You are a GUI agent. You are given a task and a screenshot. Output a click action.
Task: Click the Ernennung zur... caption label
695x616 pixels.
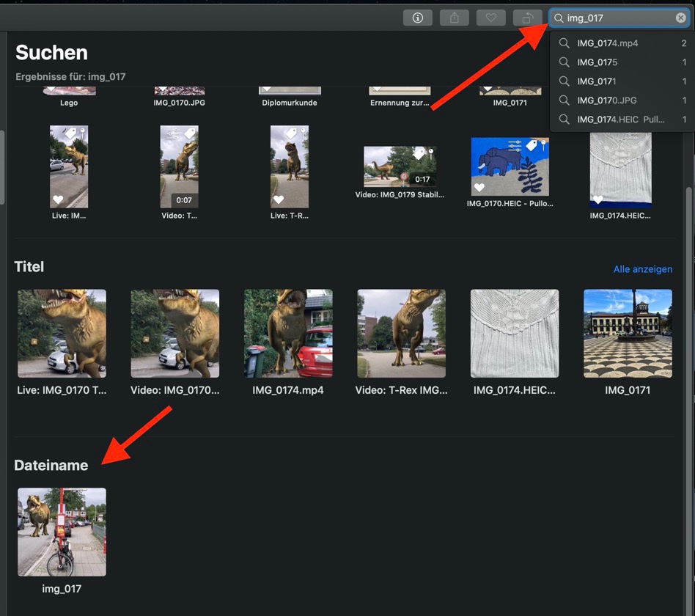(x=400, y=103)
